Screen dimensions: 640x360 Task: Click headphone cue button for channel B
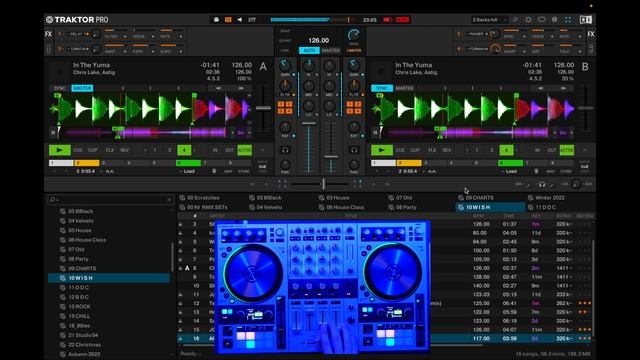coord(354,150)
